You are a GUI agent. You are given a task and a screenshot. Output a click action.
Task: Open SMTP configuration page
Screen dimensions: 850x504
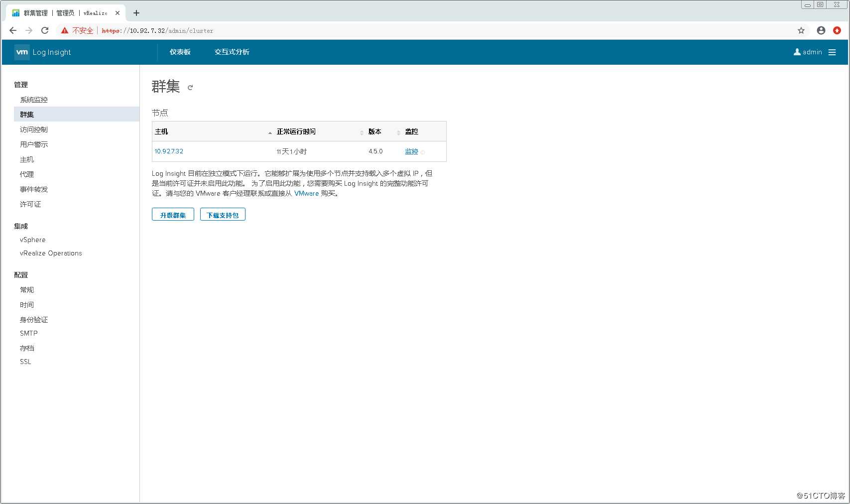29,333
